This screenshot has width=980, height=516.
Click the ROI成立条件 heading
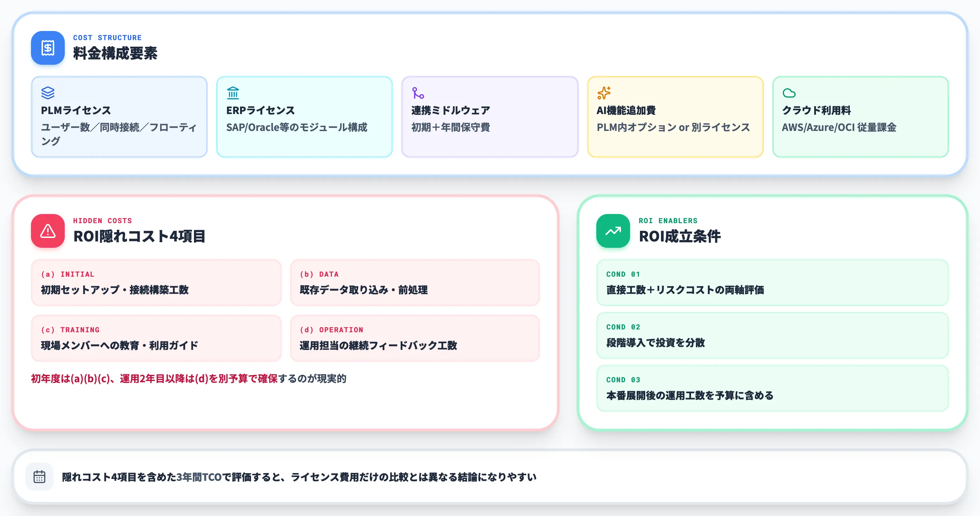click(x=679, y=236)
